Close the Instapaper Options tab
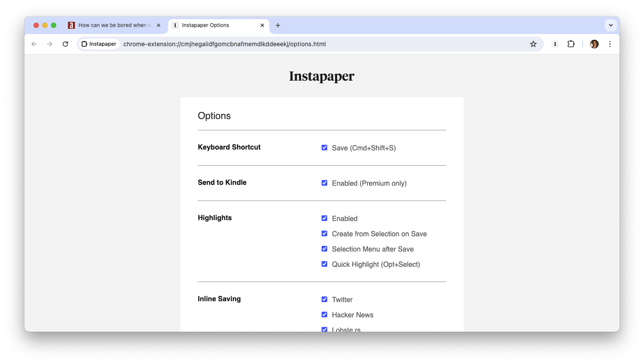644x364 pixels. 262,25
